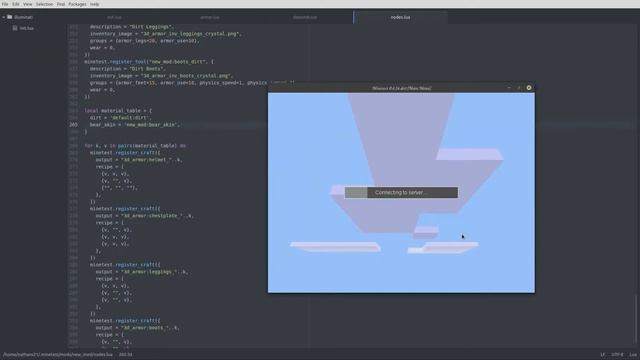This screenshot has height=360, width=640.
Task: Click the dirt = 'default:dirt' line
Action: (120, 118)
